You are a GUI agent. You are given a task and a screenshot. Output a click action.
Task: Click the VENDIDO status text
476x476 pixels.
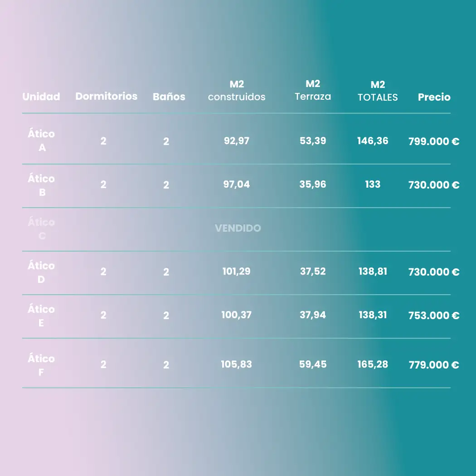(x=238, y=228)
